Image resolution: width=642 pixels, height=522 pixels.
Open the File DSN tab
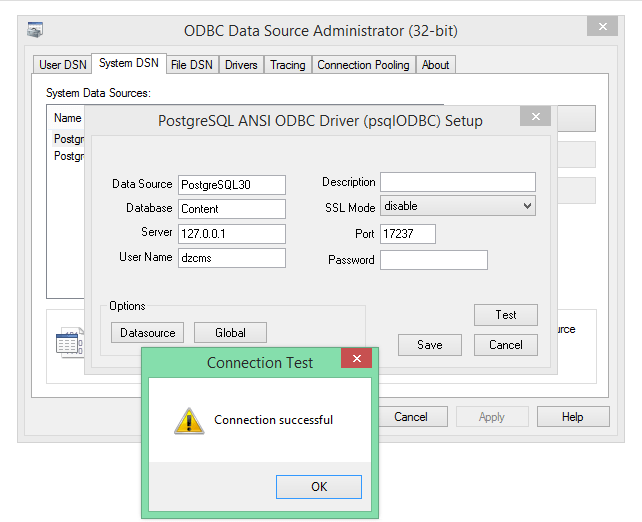tap(192, 65)
